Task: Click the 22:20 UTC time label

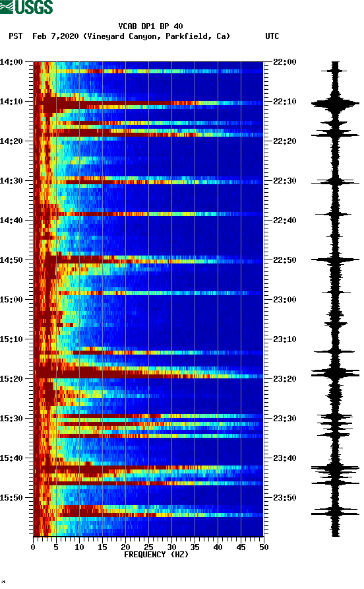Action: pyautogui.click(x=285, y=141)
